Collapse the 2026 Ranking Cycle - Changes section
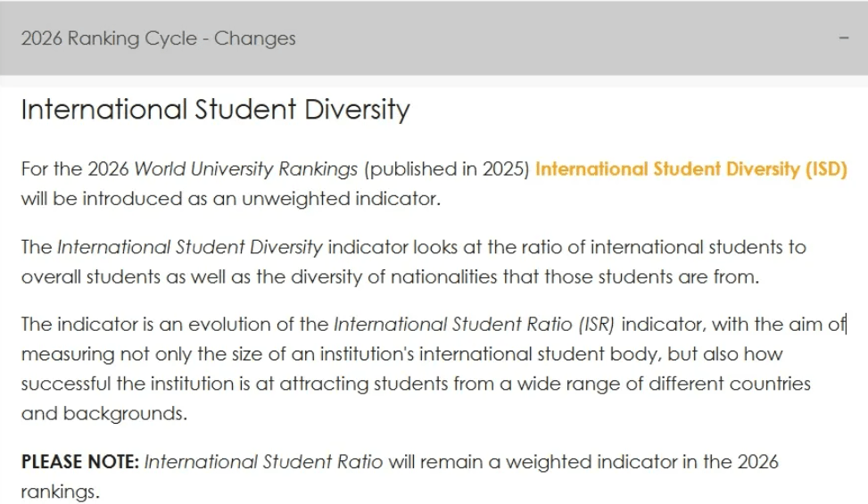The height and width of the screenshot is (504, 868). tap(434, 37)
